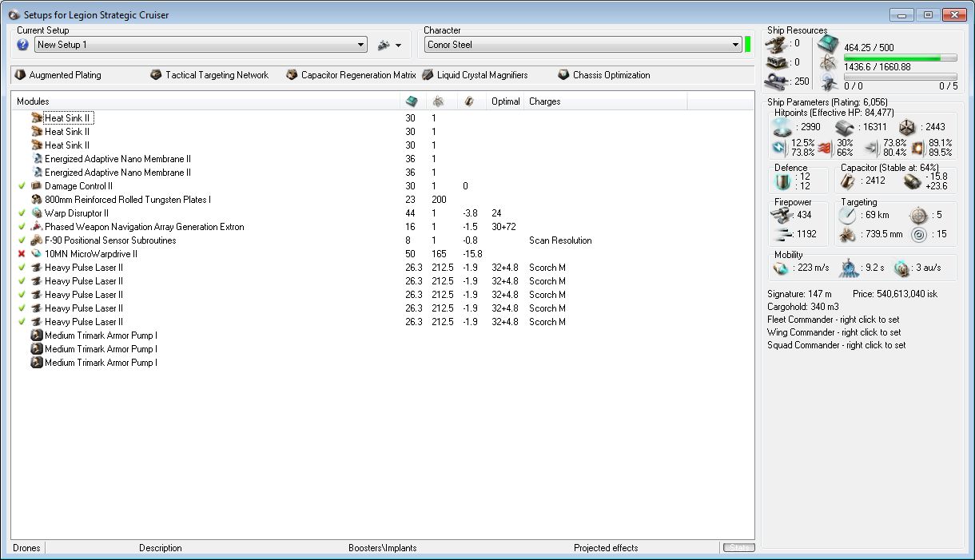The height and width of the screenshot is (560, 975).
Task: Click the calibration icon showing 250
Action: tap(776, 81)
